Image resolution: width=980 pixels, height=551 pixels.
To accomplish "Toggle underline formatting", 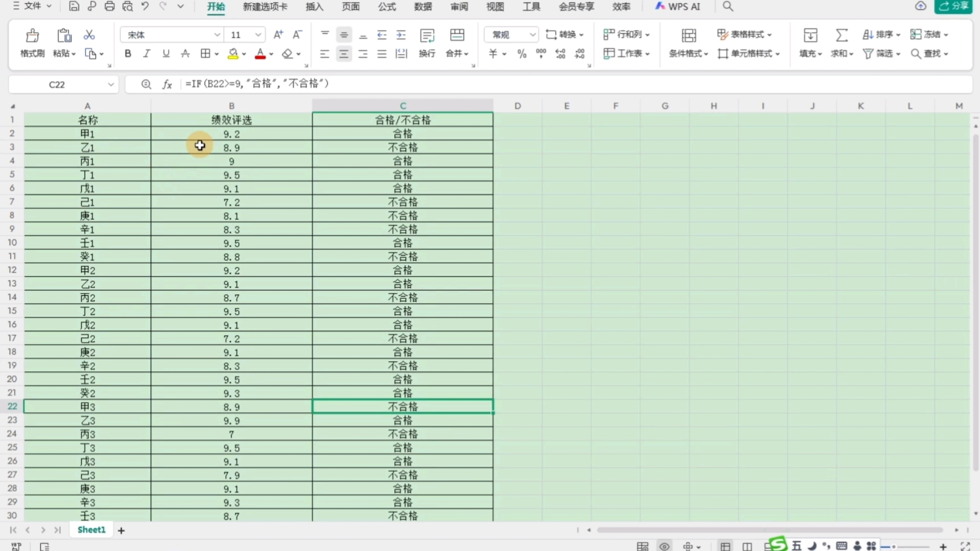I will point(166,54).
